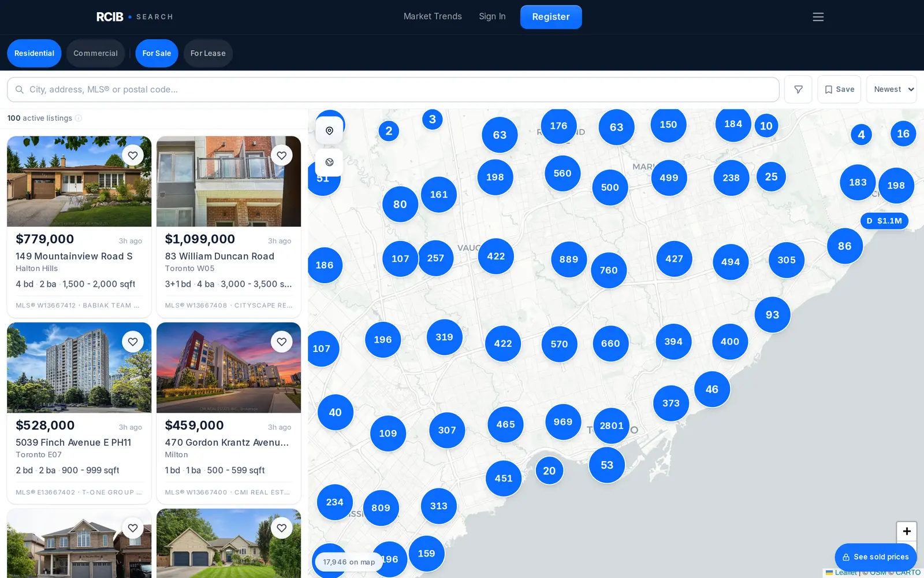Click the 234 map cluster
This screenshot has width=924, height=578.
tap(335, 502)
